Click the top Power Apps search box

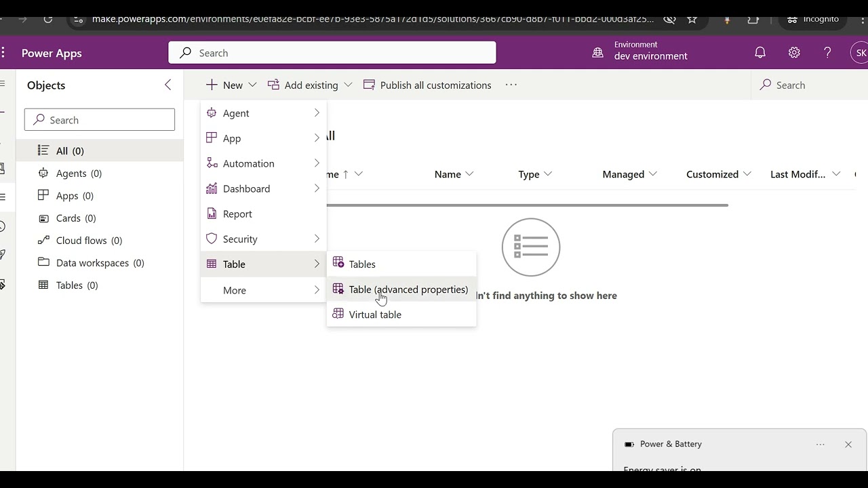[332, 53]
